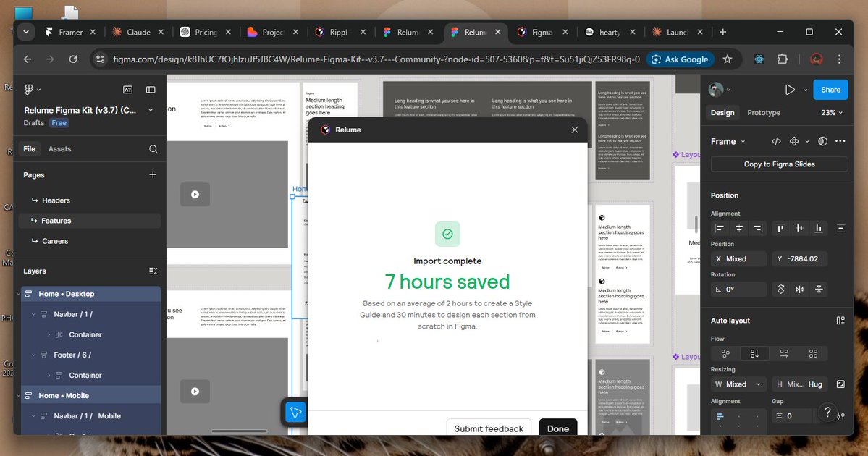Expand the Container layer under Navbar / 1 /
868x456 pixels.
tap(49, 335)
